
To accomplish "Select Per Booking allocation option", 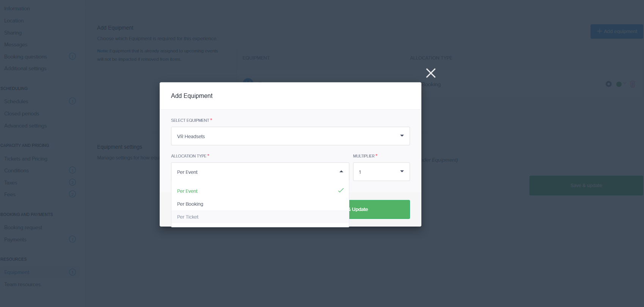I will point(190,204).
